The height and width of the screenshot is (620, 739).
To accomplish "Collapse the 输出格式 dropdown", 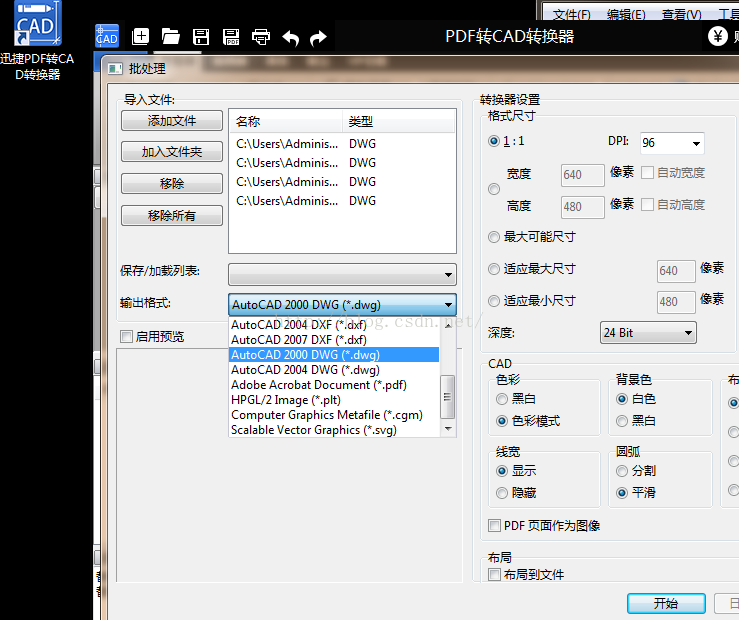I will coord(342,305).
